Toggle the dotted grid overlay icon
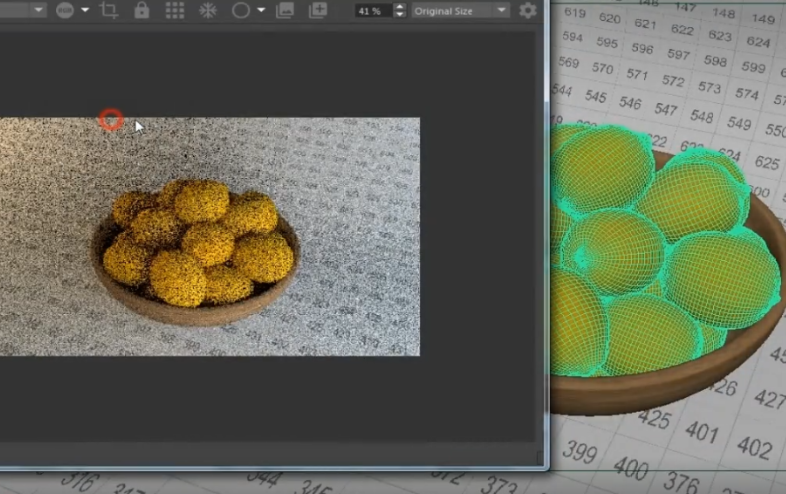This screenshot has width=786, height=494. click(175, 10)
